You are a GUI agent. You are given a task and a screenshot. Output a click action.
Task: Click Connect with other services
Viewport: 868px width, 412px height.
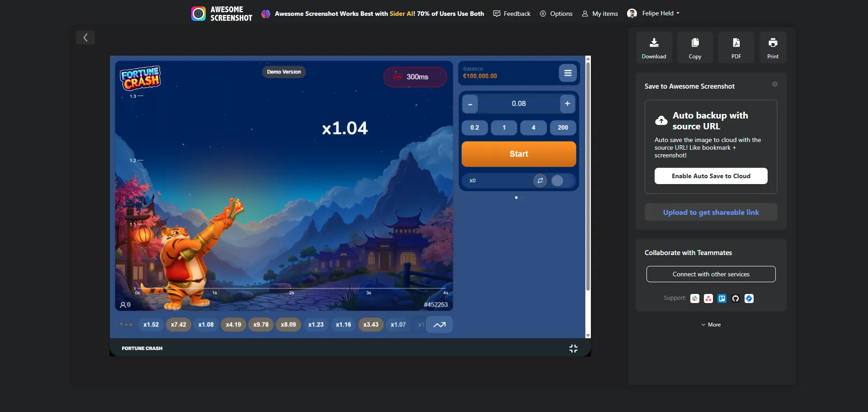[x=711, y=274]
